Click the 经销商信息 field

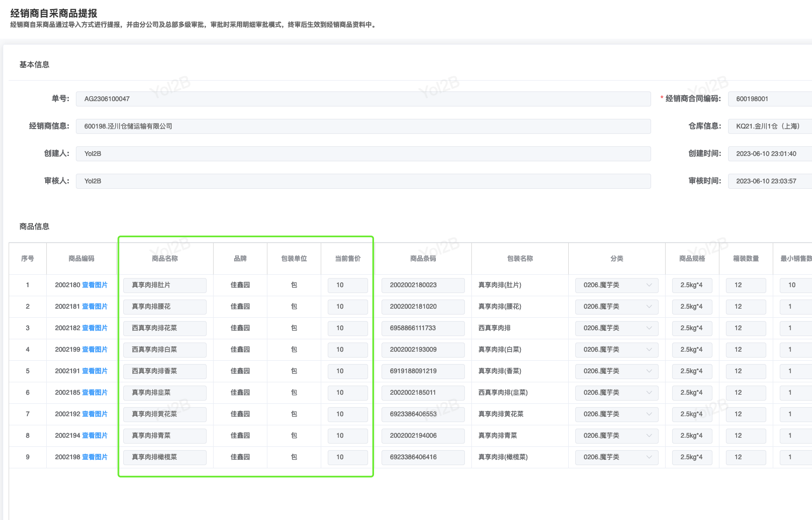(x=363, y=126)
